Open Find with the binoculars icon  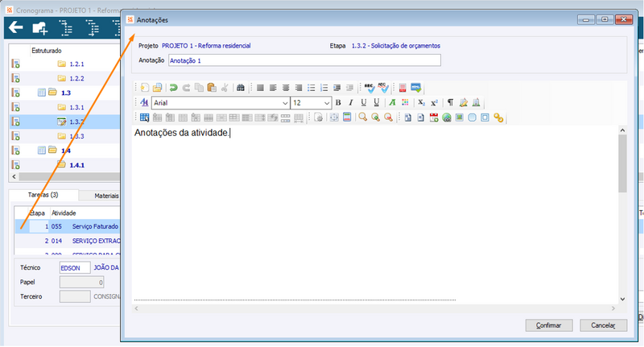241,88
